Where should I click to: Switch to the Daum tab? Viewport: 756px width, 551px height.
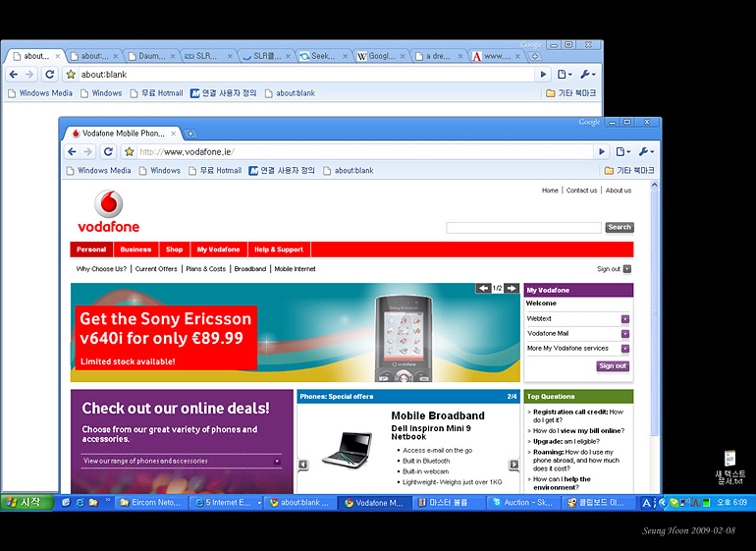(x=151, y=56)
